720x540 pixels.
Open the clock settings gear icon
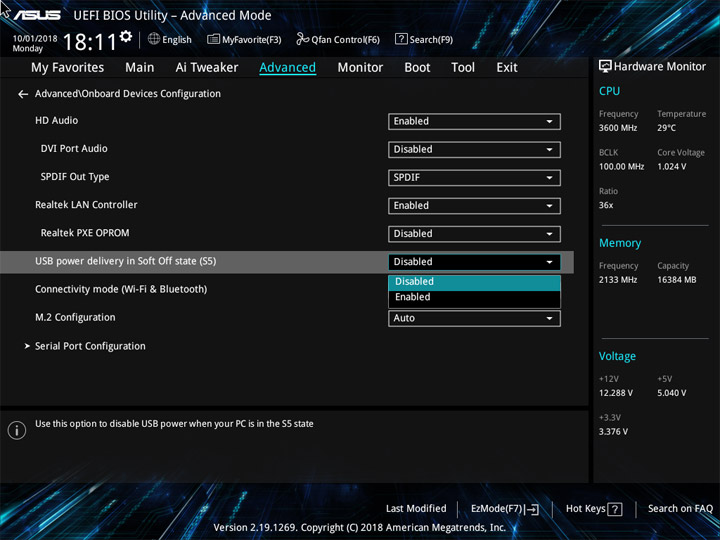[126, 36]
